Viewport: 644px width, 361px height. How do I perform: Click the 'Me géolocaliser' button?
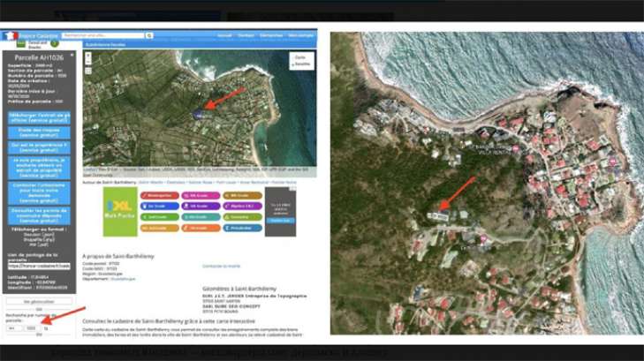pos(38,300)
